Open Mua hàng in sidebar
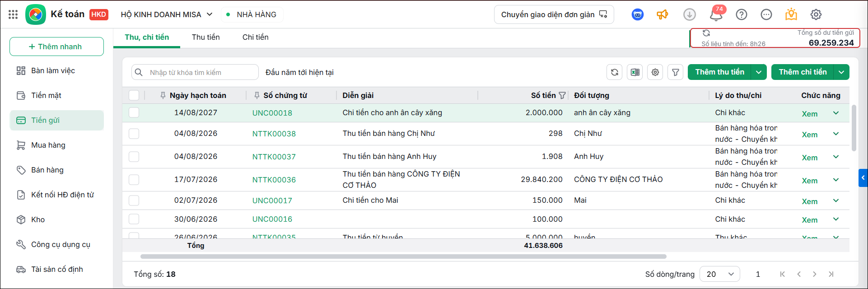This screenshot has width=868, height=289. coord(56,145)
